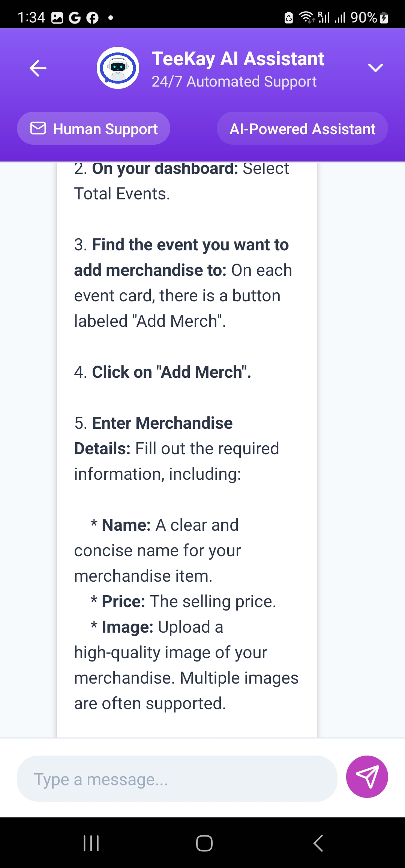This screenshot has width=405, height=868.
Task: Tap gallery image notification icon
Action: [57, 18]
